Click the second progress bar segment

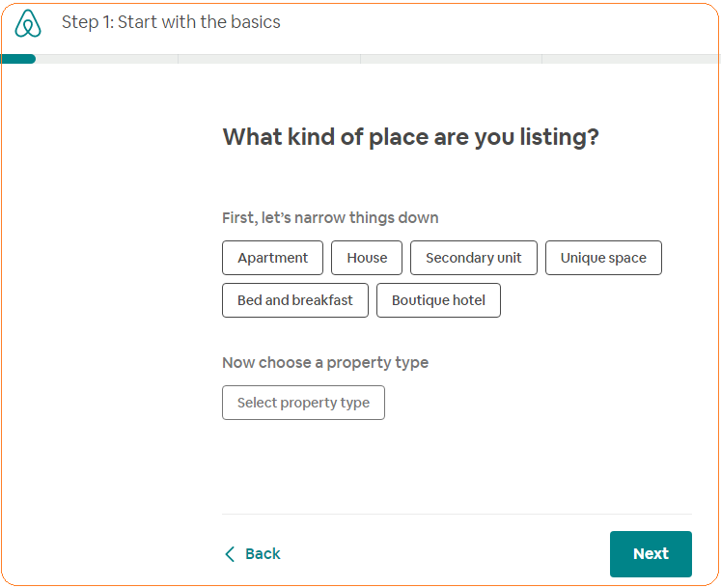[x=269, y=59]
